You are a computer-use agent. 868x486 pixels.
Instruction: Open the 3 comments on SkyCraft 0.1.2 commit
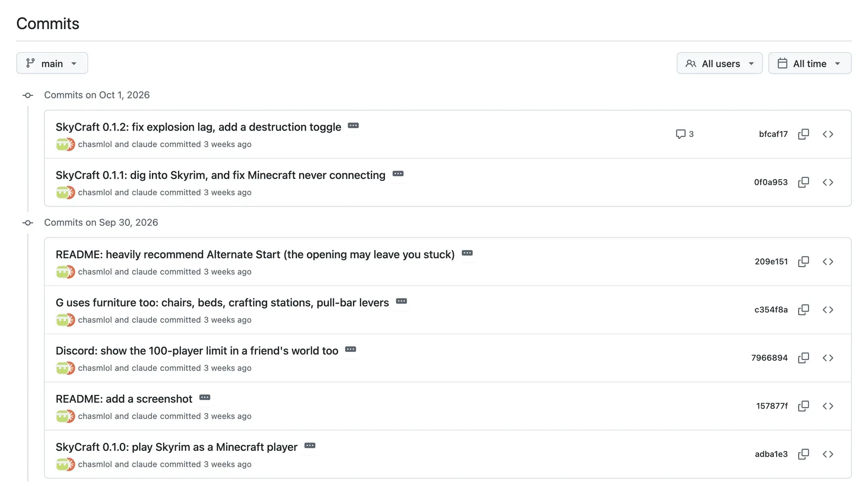click(685, 134)
